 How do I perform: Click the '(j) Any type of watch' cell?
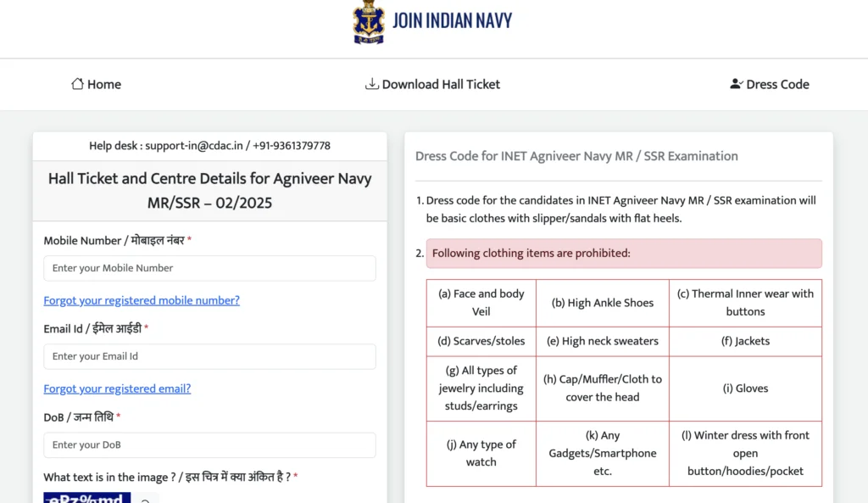click(x=481, y=453)
